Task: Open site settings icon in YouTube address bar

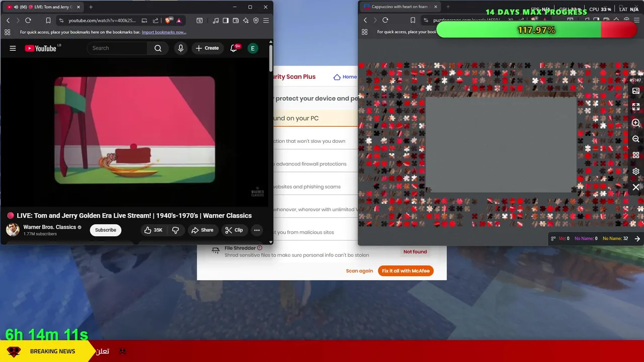Action: click(x=61, y=21)
